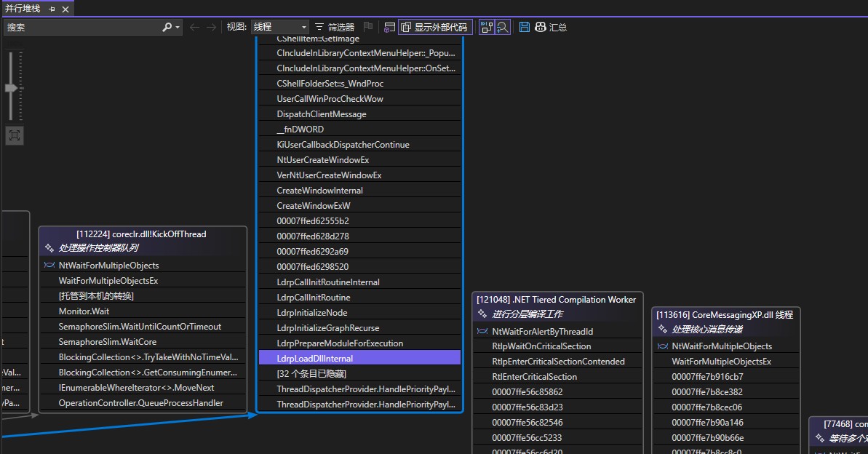This screenshot has width=868, height=454.
Task: Toggle auto-scroll to current stack frame
Action: (487, 27)
